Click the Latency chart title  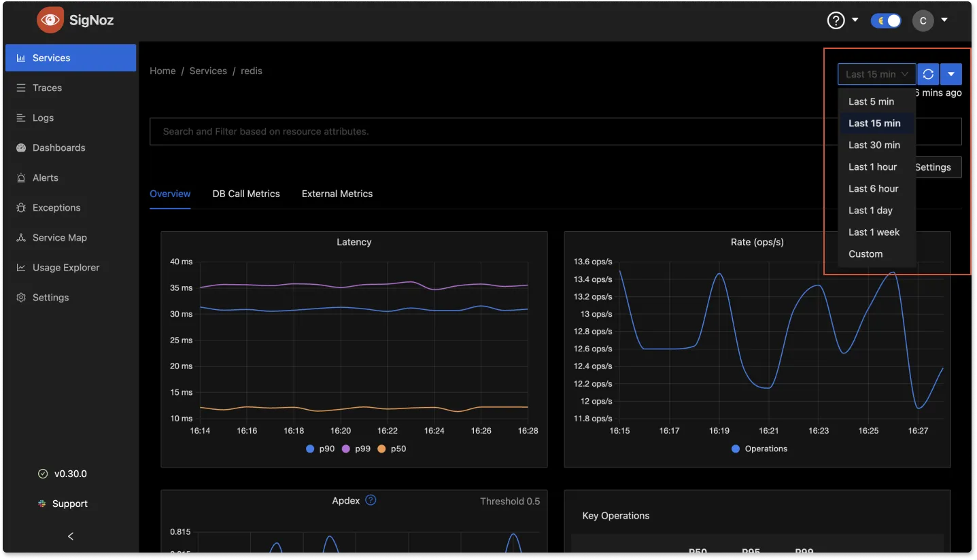click(x=354, y=242)
